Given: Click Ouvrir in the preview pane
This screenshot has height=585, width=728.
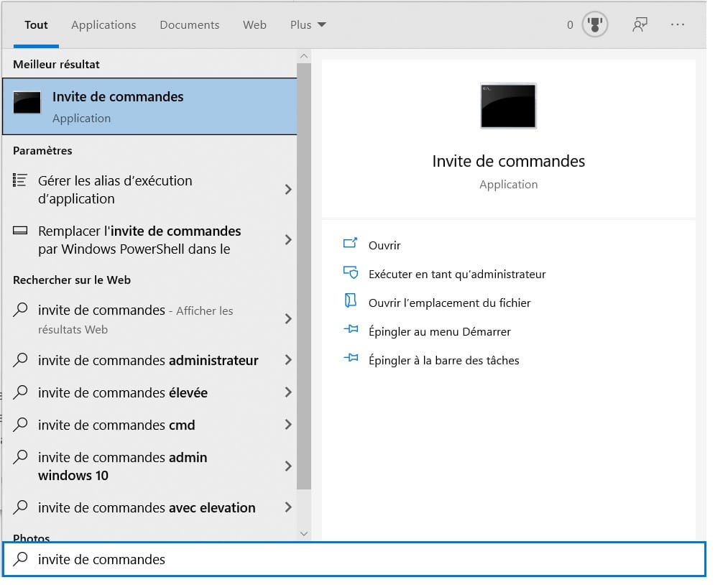Looking at the screenshot, I should [x=384, y=246].
